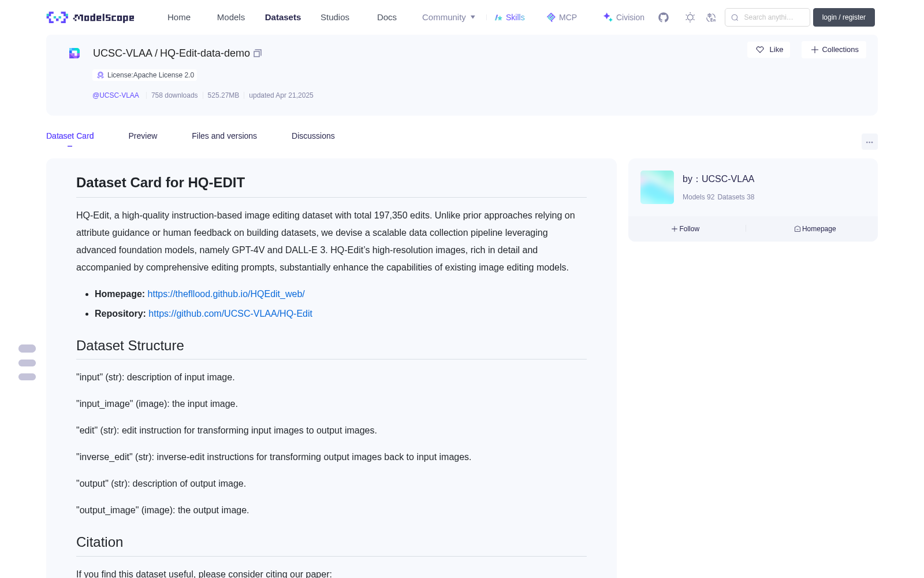Switch to the Preview tab
The width and height of the screenshot is (924, 578).
143,136
